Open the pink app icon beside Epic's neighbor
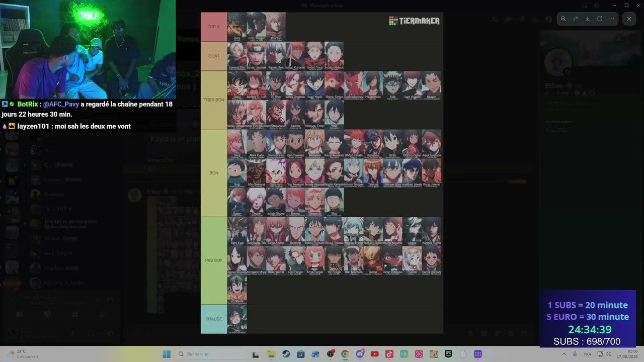The width and height of the screenshot is (644, 362). [419, 354]
